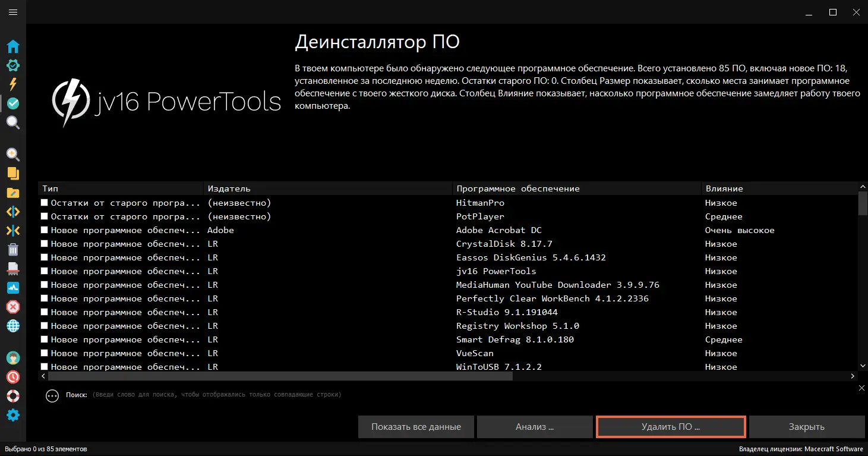Click the red X circle sidebar icon
868x456 pixels.
click(x=13, y=307)
